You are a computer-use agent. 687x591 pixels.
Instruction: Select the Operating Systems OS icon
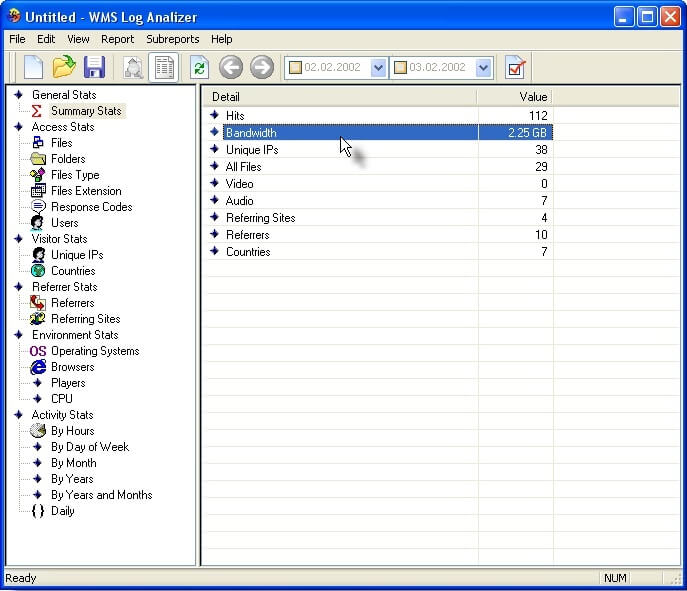38,351
